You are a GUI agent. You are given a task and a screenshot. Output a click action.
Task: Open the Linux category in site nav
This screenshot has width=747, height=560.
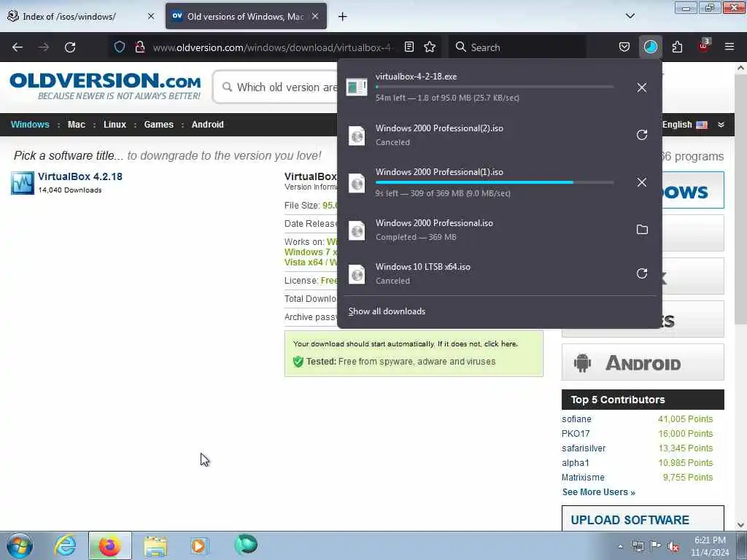pos(115,124)
